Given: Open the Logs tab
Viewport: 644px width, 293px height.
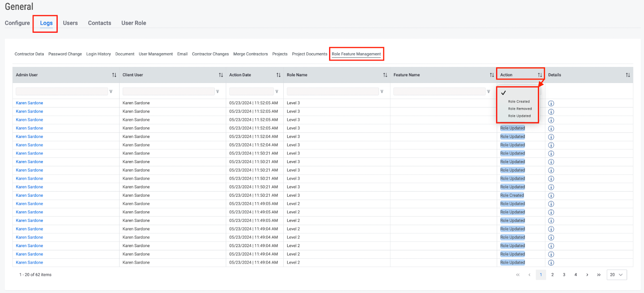Looking at the screenshot, I should coord(46,23).
